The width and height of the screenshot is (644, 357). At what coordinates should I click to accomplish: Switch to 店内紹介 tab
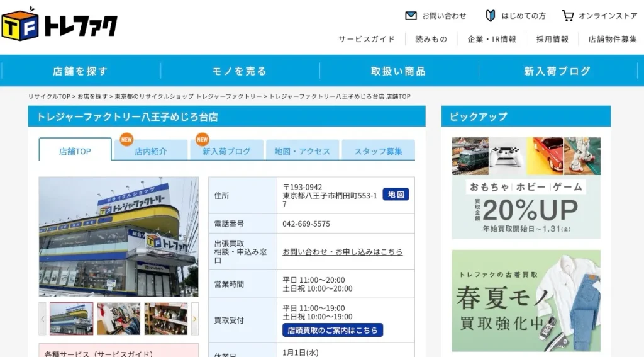151,151
